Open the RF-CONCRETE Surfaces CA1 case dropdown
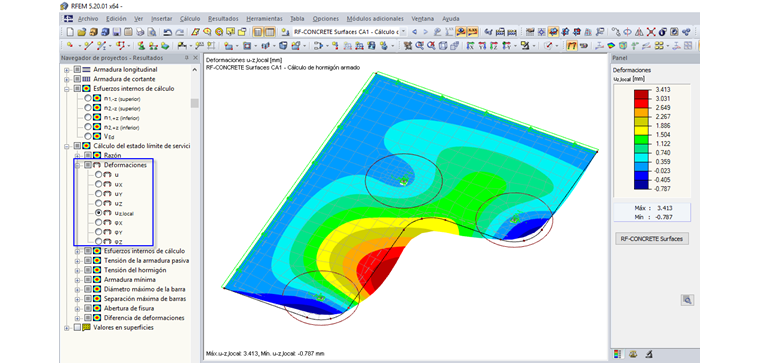The width and height of the screenshot is (760, 363). (403, 32)
